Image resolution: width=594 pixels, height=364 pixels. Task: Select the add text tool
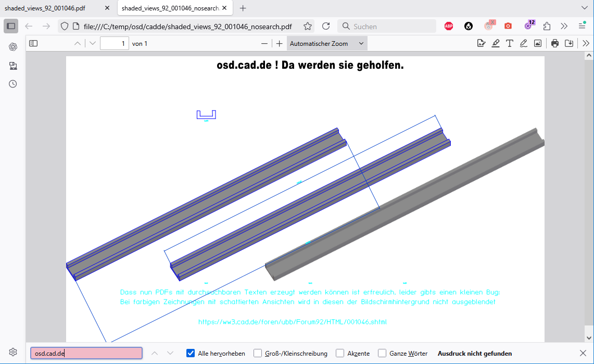[510, 44]
